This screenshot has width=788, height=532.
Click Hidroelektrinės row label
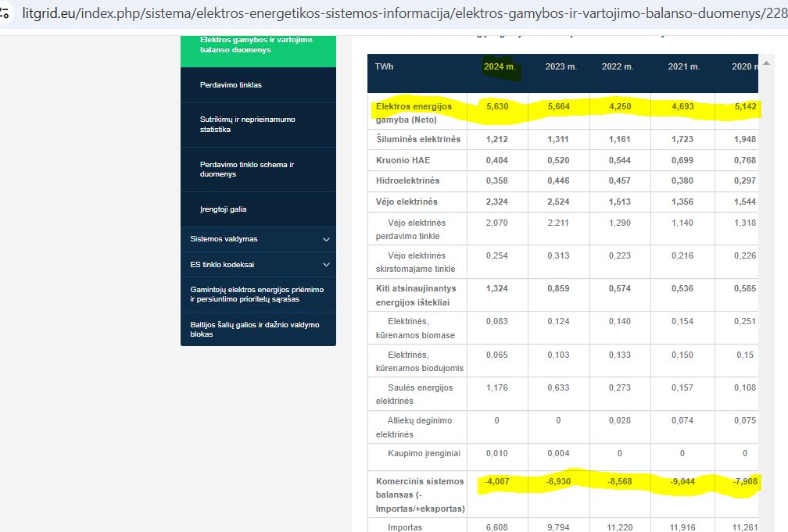tap(407, 180)
